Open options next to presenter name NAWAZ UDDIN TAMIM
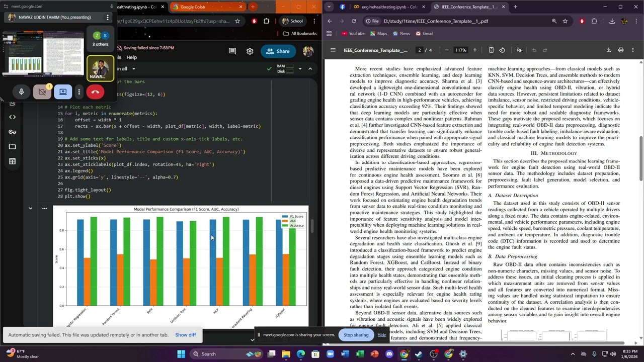The width and height of the screenshot is (644, 362). 107,17
